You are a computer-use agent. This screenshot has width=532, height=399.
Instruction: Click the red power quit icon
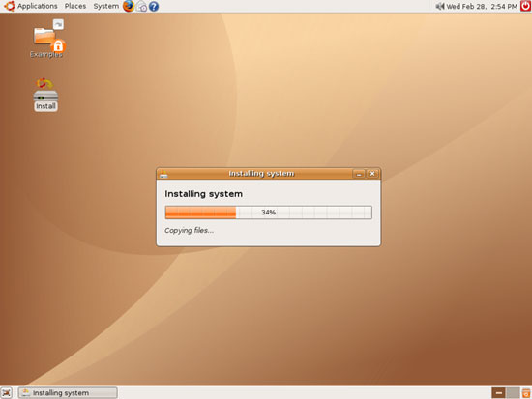point(525,6)
